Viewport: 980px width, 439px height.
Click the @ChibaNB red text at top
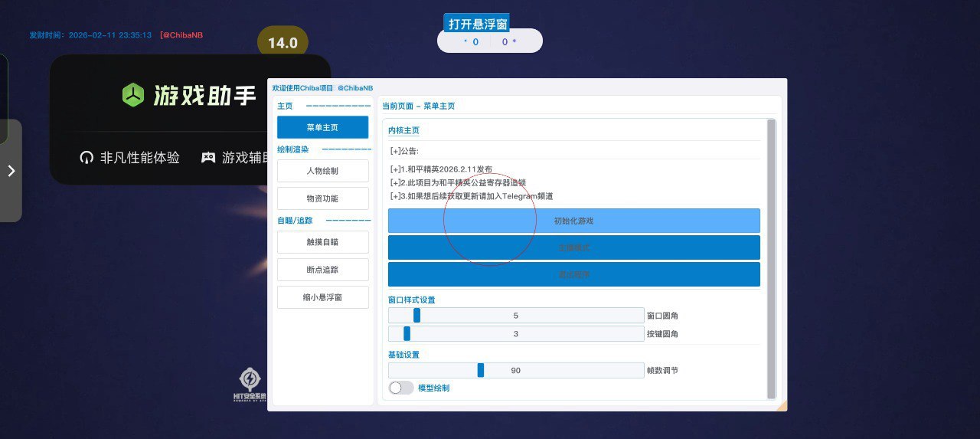[x=181, y=35]
